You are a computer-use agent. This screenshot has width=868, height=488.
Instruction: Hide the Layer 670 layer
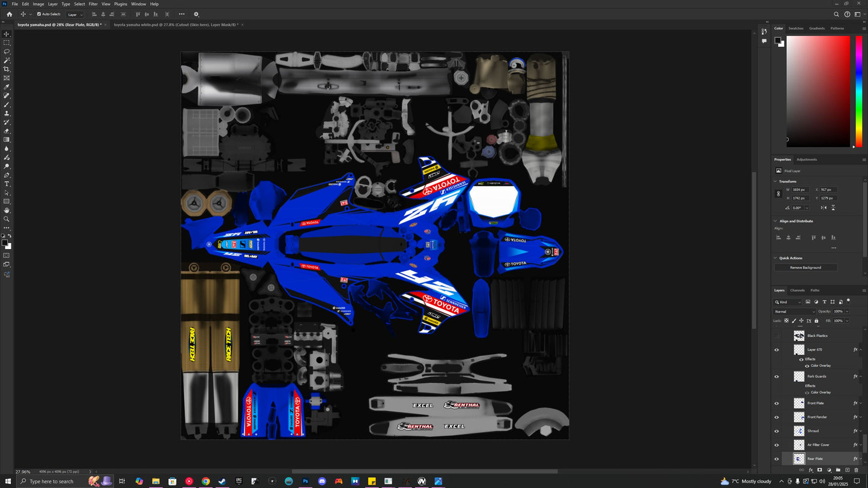click(x=776, y=349)
